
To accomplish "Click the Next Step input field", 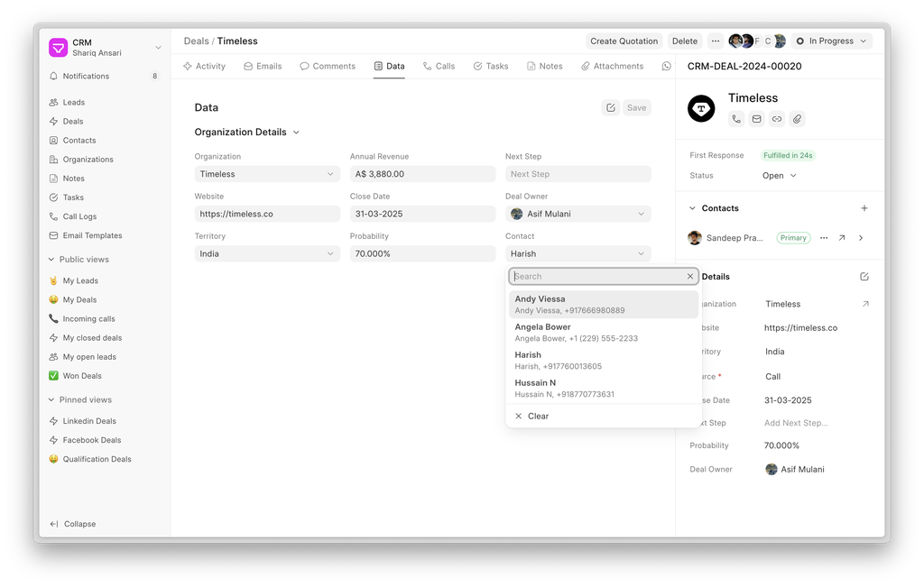I will [577, 174].
